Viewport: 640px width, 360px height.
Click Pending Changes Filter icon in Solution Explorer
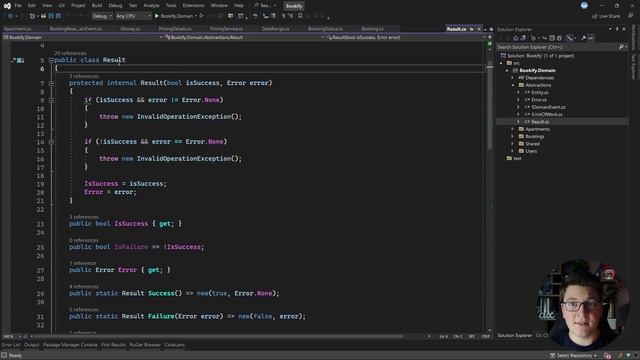click(533, 38)
